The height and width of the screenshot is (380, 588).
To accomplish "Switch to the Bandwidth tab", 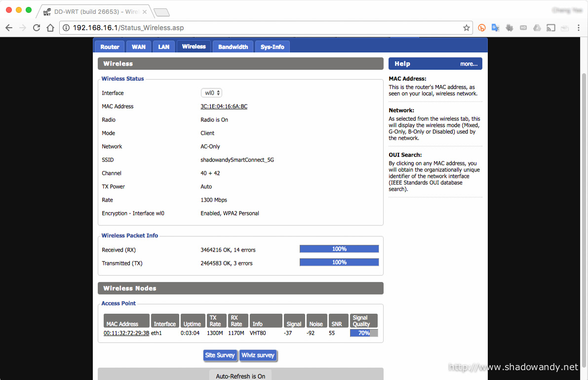I will pos(233,47).
